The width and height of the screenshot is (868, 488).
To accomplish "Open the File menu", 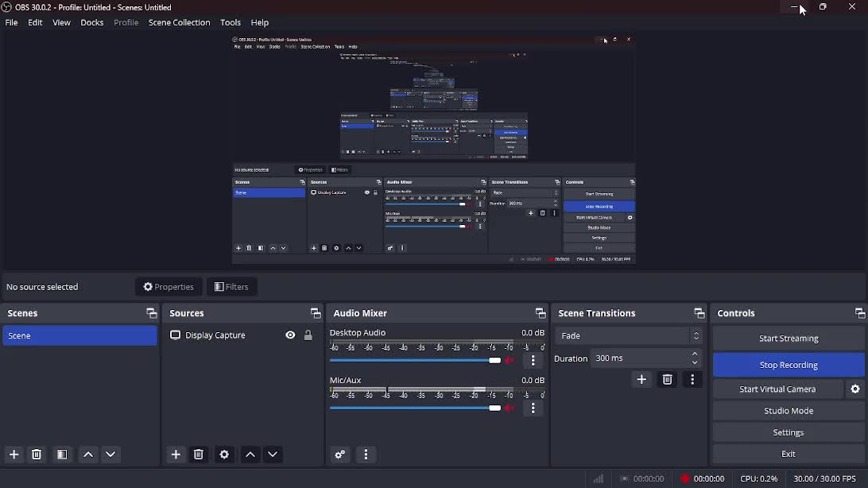I will [x=12, y=23].
